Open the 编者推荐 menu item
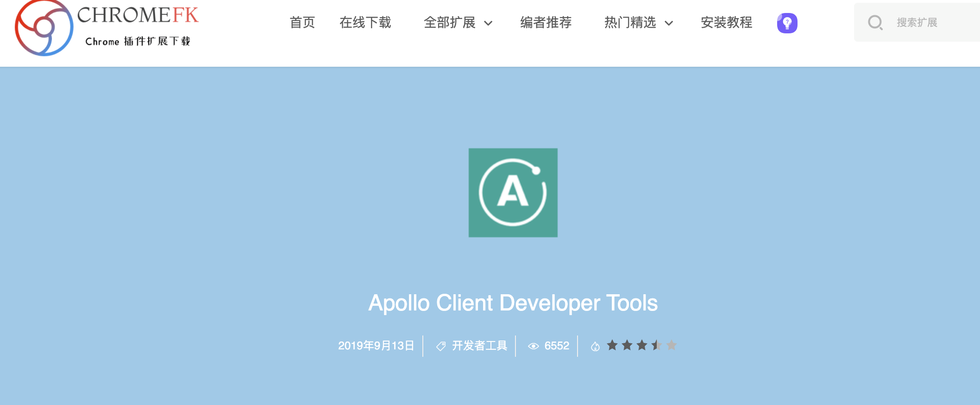This screenshot has width=980, height=405. click(x=546, y=22)
